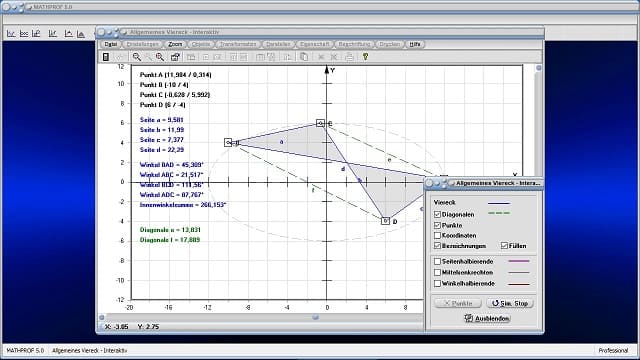
Task: Click the greyed printer icon in toolbar
Action: (x=349, y=57)
